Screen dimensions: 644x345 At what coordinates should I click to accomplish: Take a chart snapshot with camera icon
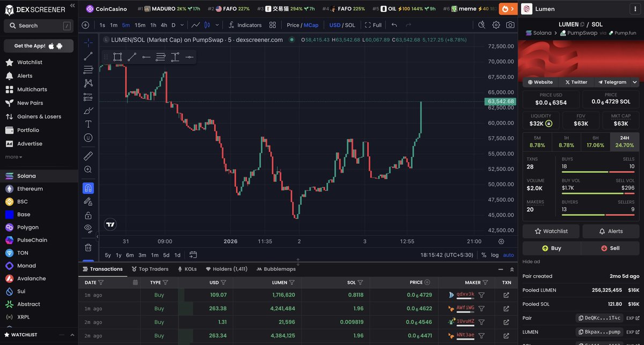click(x=510, y=25)
